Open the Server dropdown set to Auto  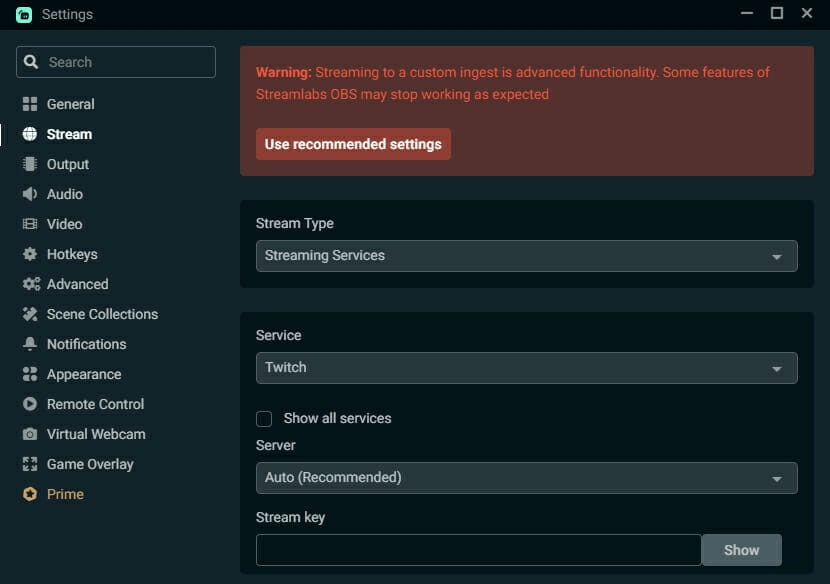(x=526, y=477)
